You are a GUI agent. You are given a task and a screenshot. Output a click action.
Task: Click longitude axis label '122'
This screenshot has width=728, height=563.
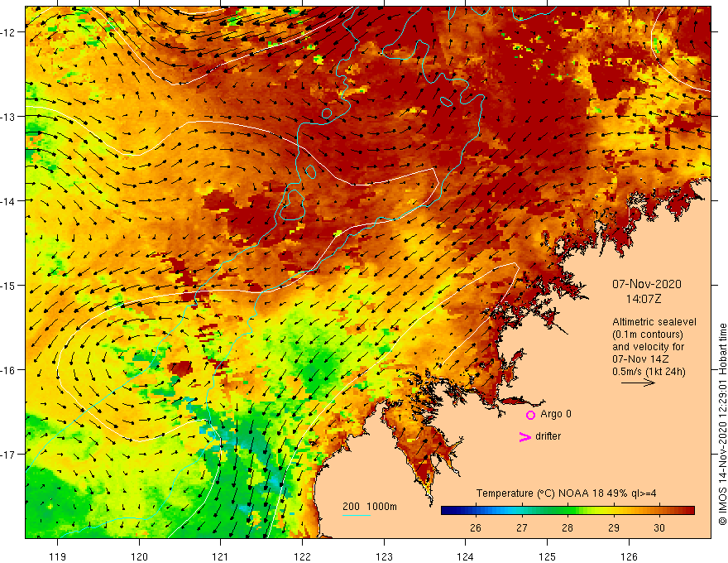(x=302, y=556)
